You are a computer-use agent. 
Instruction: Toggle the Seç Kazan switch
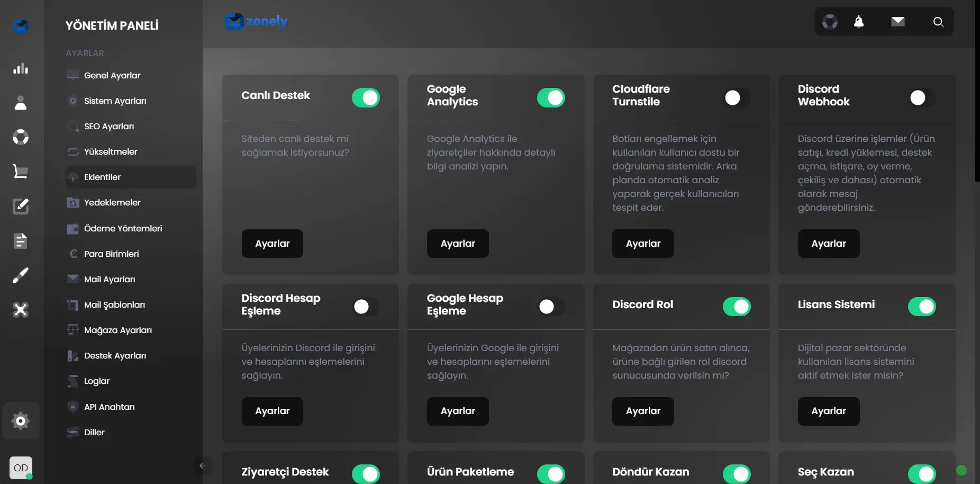[922, 474]
